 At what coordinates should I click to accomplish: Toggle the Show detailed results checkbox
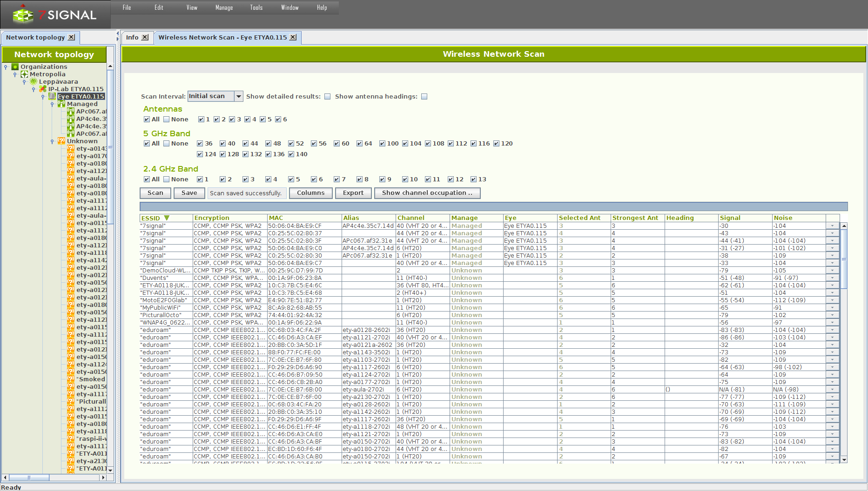pos(328,97)
